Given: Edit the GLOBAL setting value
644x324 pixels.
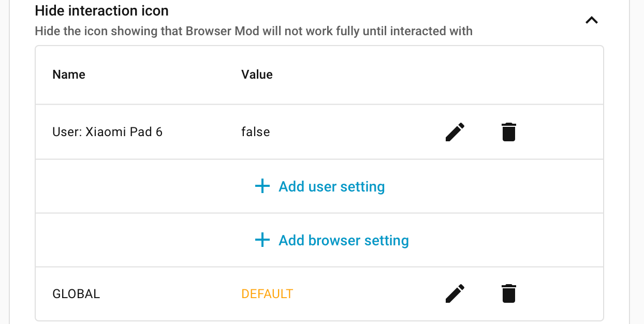Looking at the screenshot, I should [x=455, y=293].
